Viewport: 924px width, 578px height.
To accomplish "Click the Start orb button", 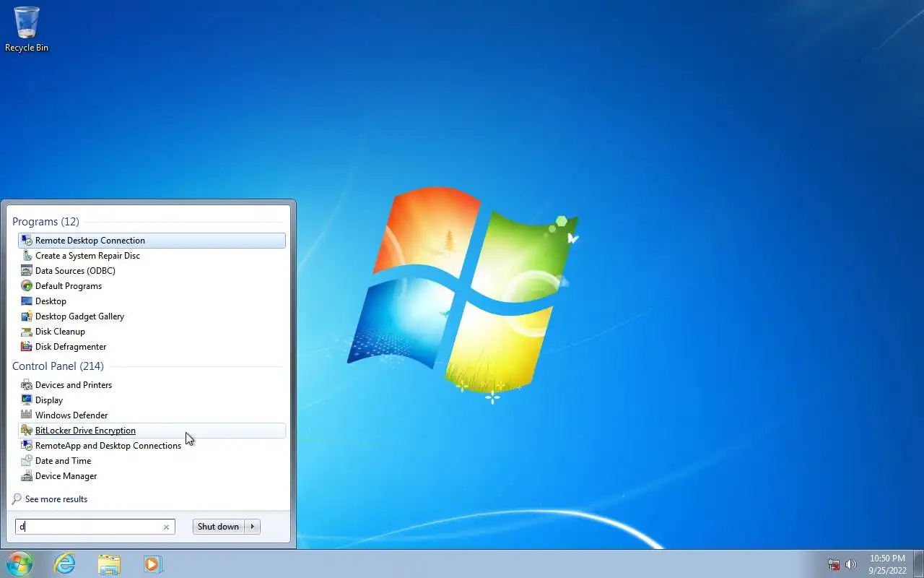I will coord(19,564).
